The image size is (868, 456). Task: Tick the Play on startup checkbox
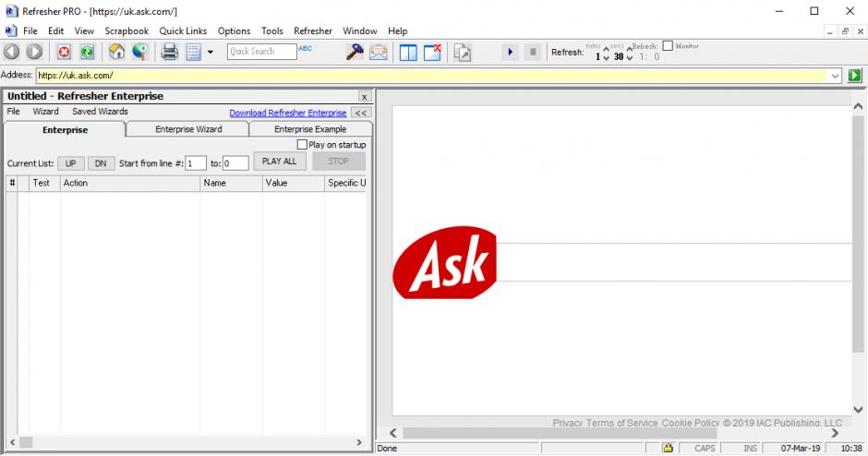pyautogui.click(x=302, y=144)
